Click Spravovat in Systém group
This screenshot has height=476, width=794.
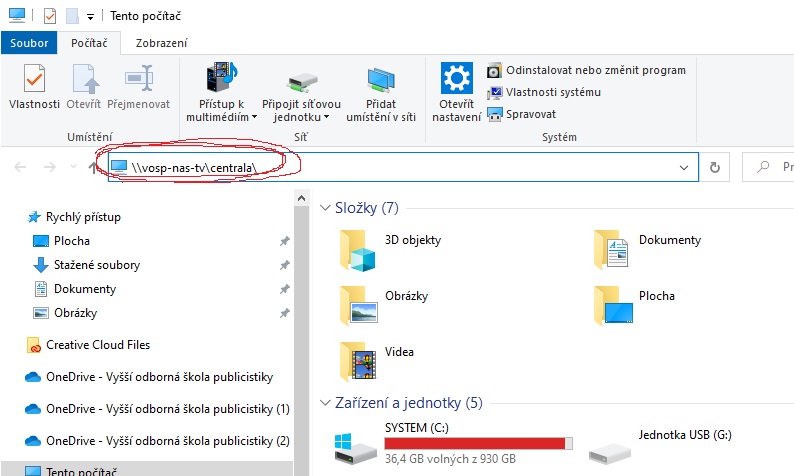(522, 114)
